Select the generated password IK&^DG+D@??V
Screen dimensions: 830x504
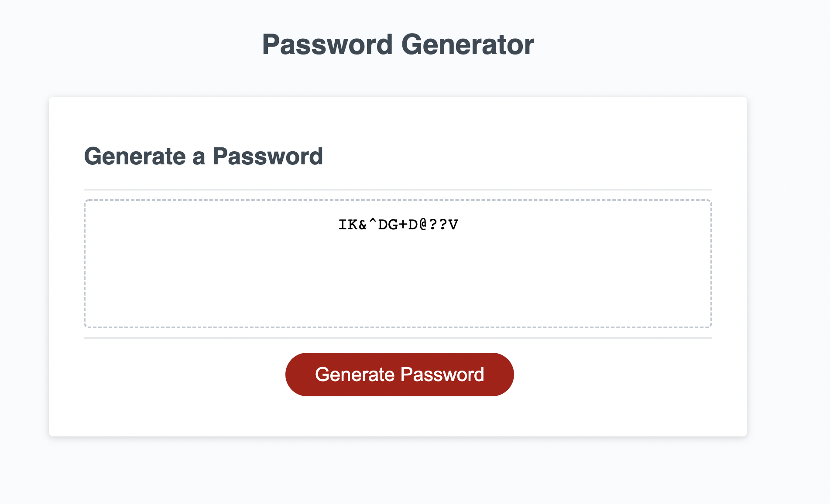399,225
